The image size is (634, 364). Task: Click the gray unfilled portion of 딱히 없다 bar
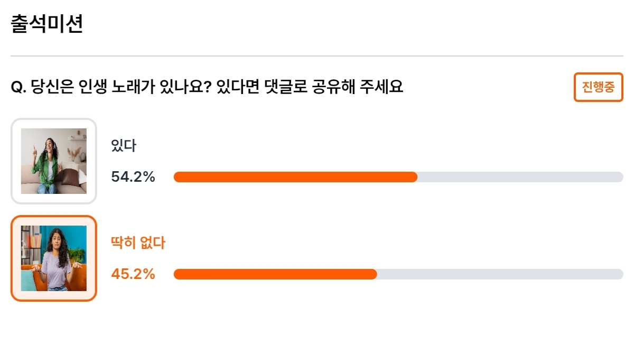pyautogui.click(x=500, y=274)
